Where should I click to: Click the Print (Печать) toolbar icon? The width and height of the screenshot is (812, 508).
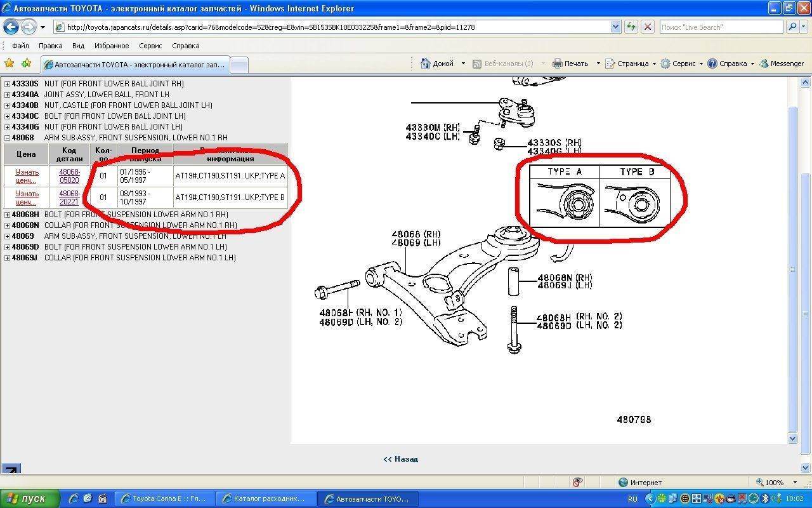coord(558,63)
